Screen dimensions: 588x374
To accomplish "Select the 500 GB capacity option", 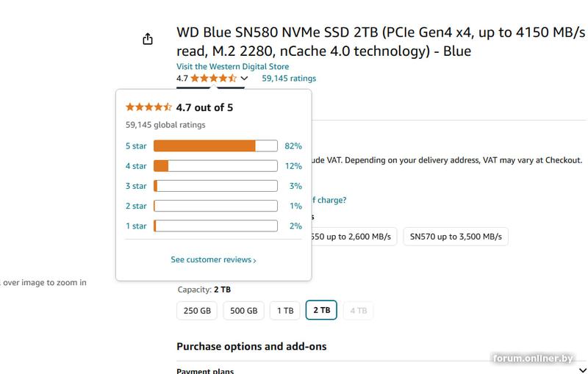I will click(x=243, y=311).
